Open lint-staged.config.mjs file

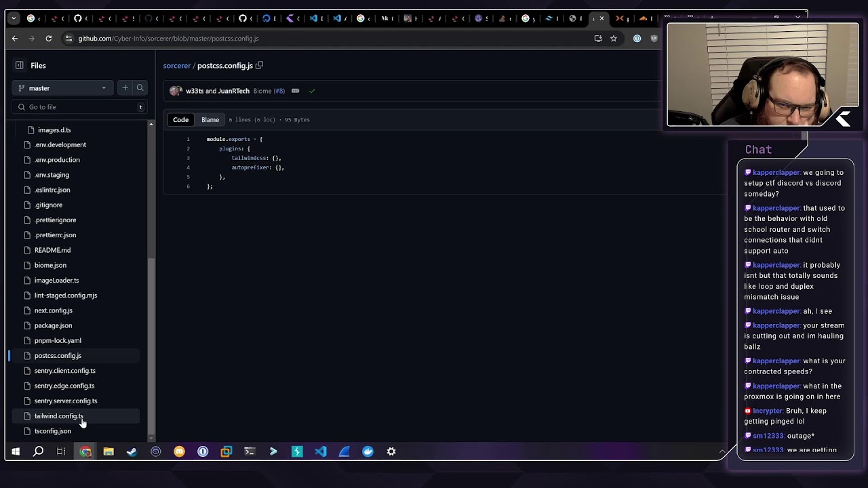66,296
